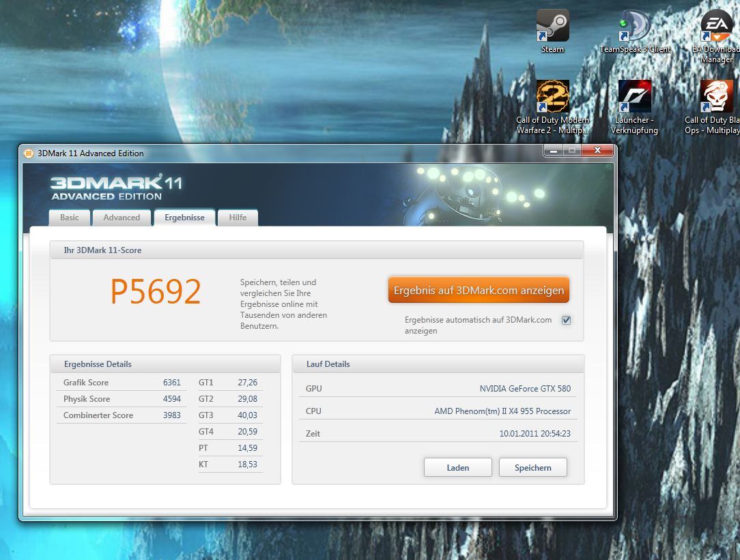Switch to the Basic tab
The height and width of the screenshot is (560, 740).
point(70,218)
